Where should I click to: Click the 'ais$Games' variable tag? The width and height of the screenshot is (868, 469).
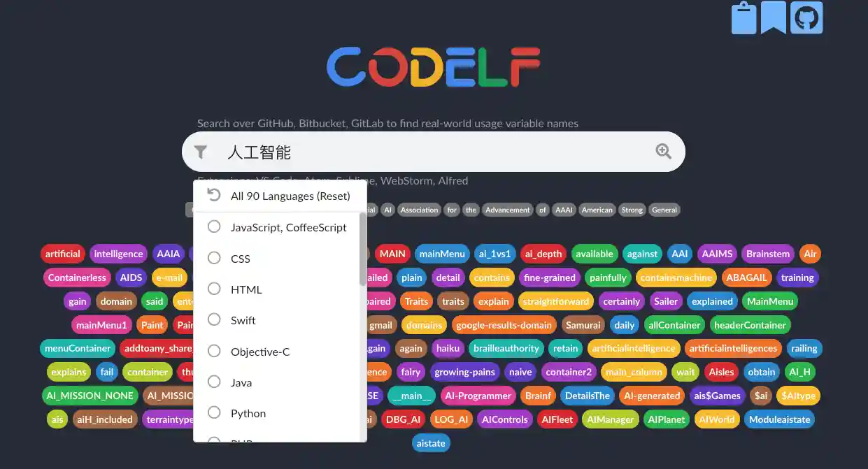[x=718, y=396]
